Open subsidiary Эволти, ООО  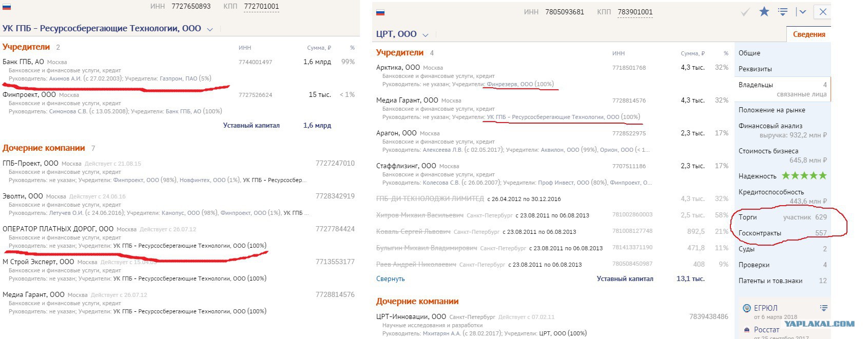tap(23, 196)
